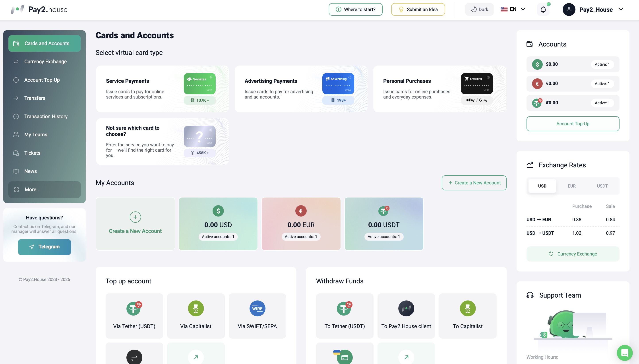Click the Tether icon in Accounts panel
The height and width of the screenshot is (364, 639).
point(537,103)
